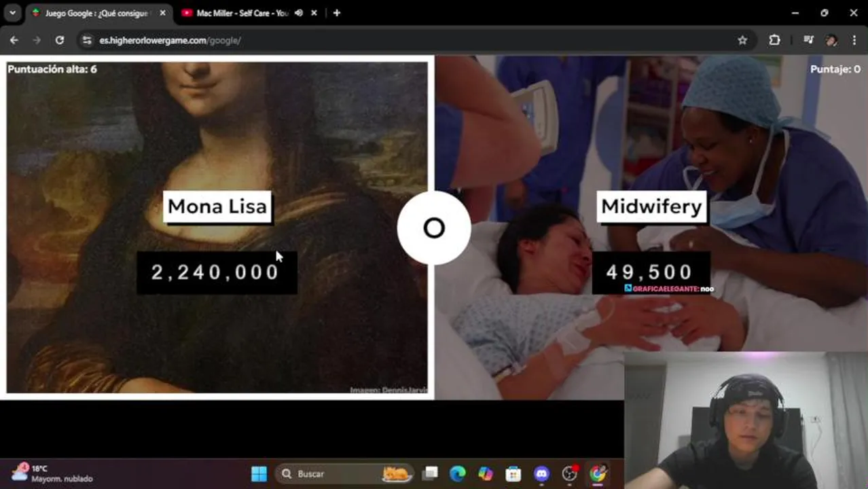The width and height of the screenshot is (868, 489).
Task: Open Microsoft Store from the taskbar
Action: click(513, 473)
